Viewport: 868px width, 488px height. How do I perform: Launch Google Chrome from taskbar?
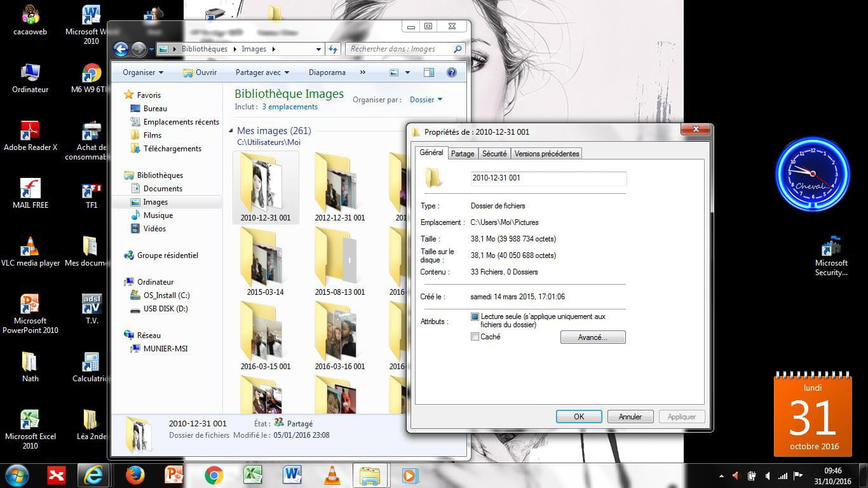tap(214, 475)
